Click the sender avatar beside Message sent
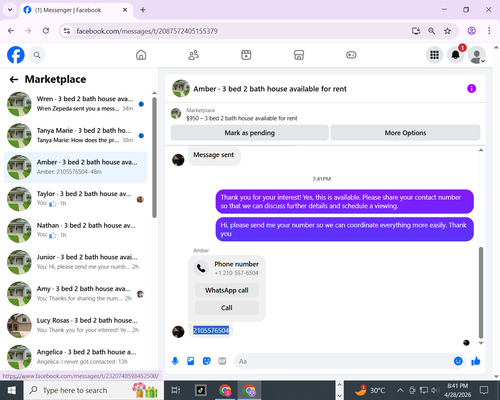This screenshot has width=500, height=400. click(178, 160)
